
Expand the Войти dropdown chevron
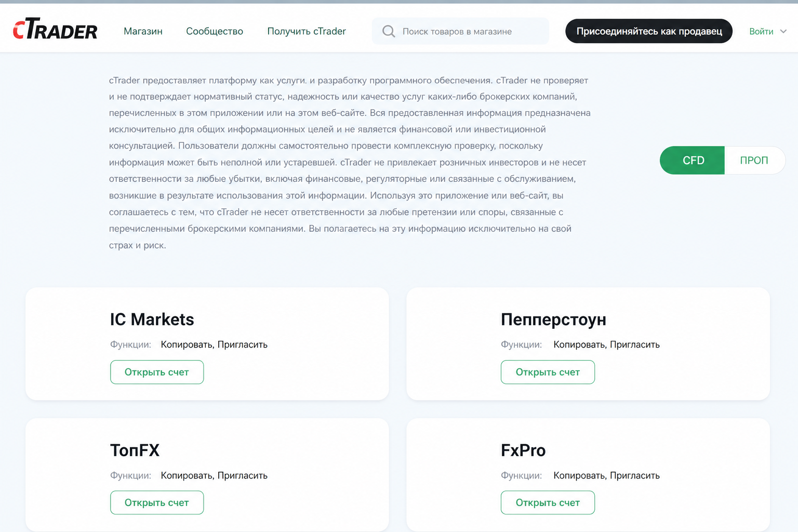783,31
